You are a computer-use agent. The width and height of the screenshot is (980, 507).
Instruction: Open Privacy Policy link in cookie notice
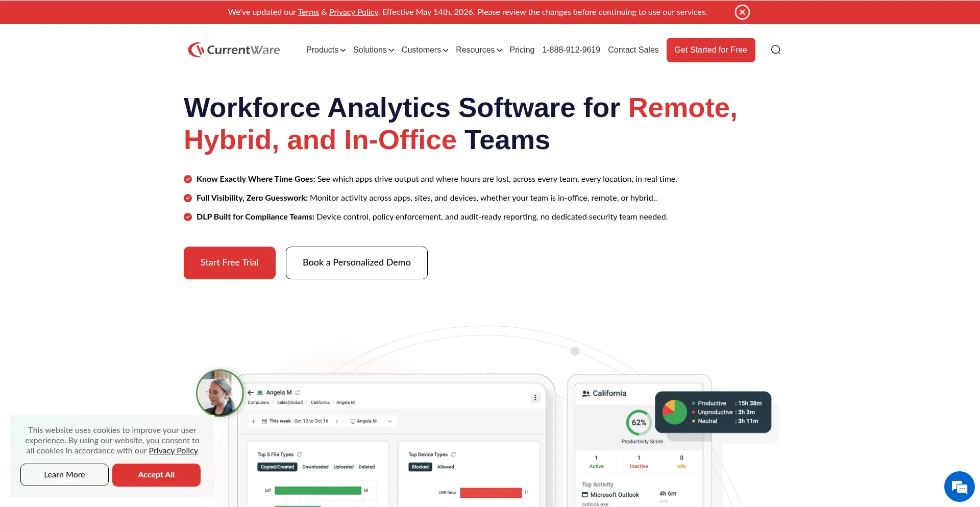(173, 451)
